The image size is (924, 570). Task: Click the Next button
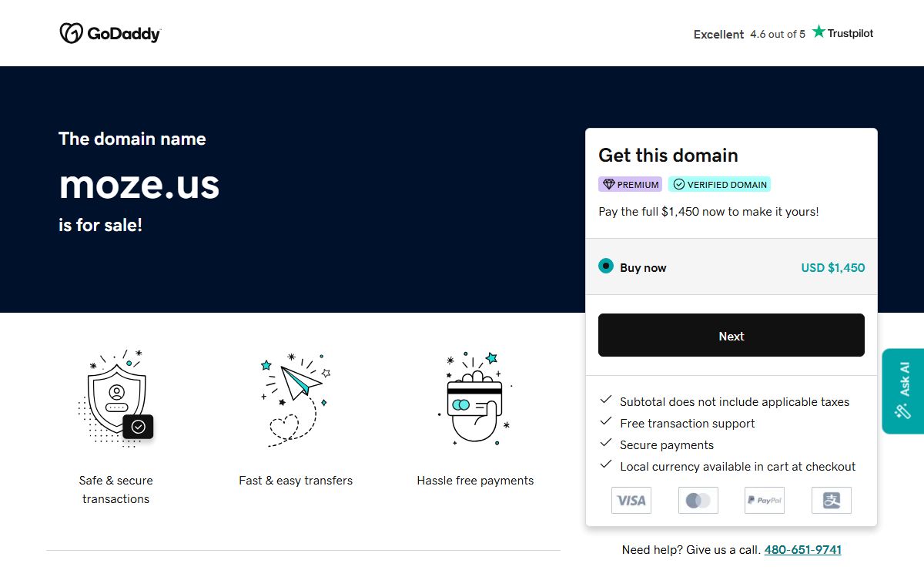[x=731, y=335]
